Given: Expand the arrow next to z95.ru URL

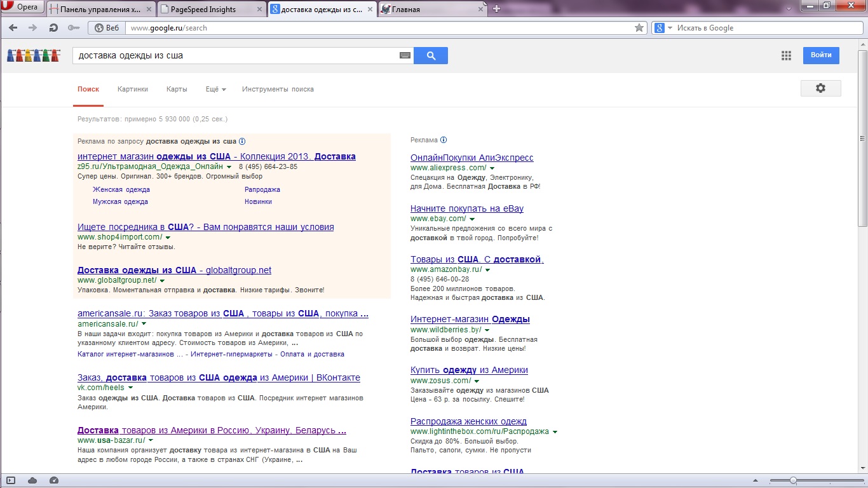Looking at the screenshot, I should pyautogui.click(x=229, y=167).
